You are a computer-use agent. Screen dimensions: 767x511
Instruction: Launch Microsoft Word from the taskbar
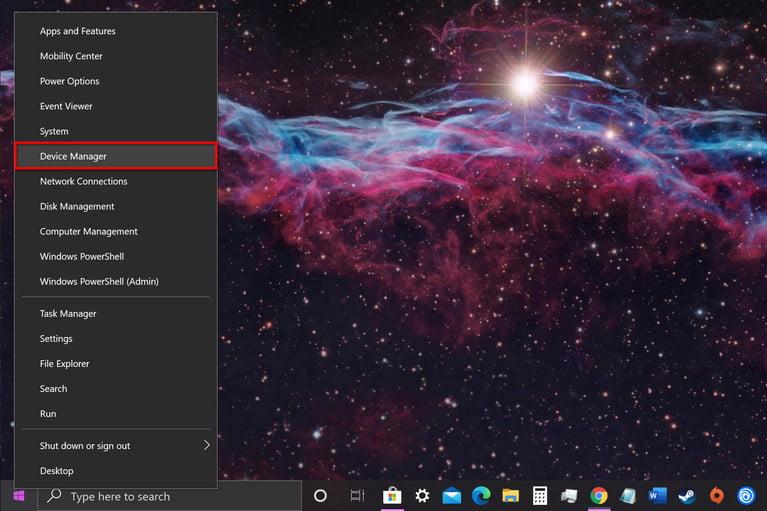click(x=657, y=496)
